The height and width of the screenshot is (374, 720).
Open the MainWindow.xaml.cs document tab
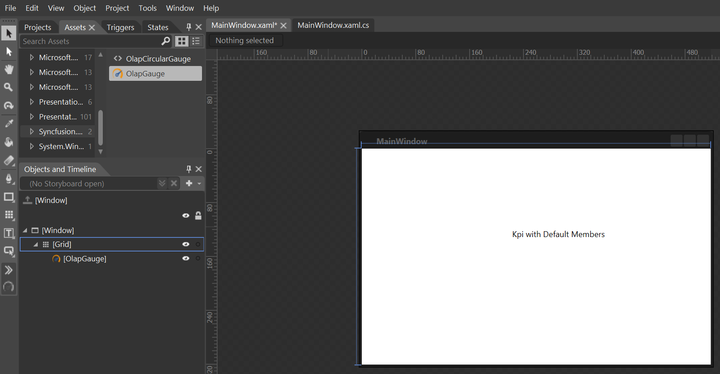click(x=333, y=25)
